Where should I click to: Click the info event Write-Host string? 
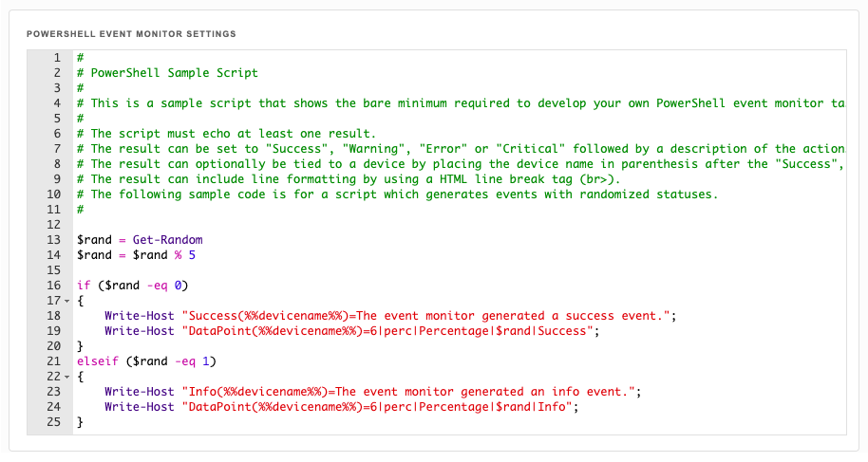408,392
